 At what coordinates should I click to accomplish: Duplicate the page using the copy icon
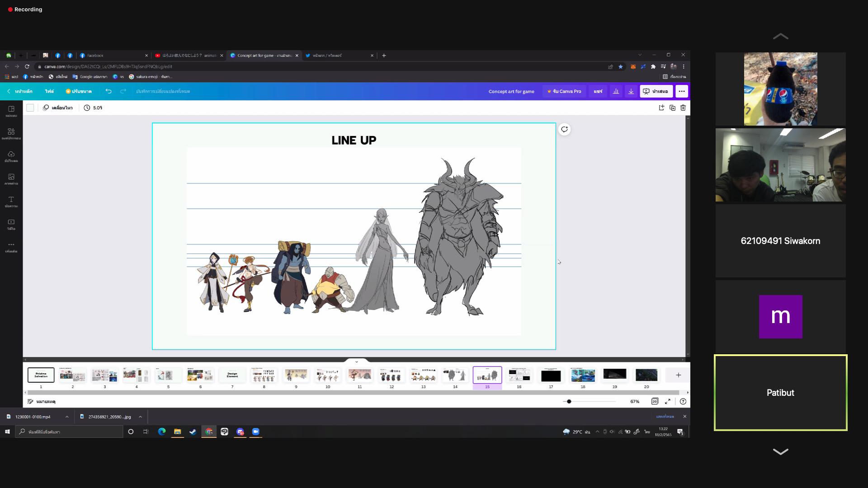[672, 108]
